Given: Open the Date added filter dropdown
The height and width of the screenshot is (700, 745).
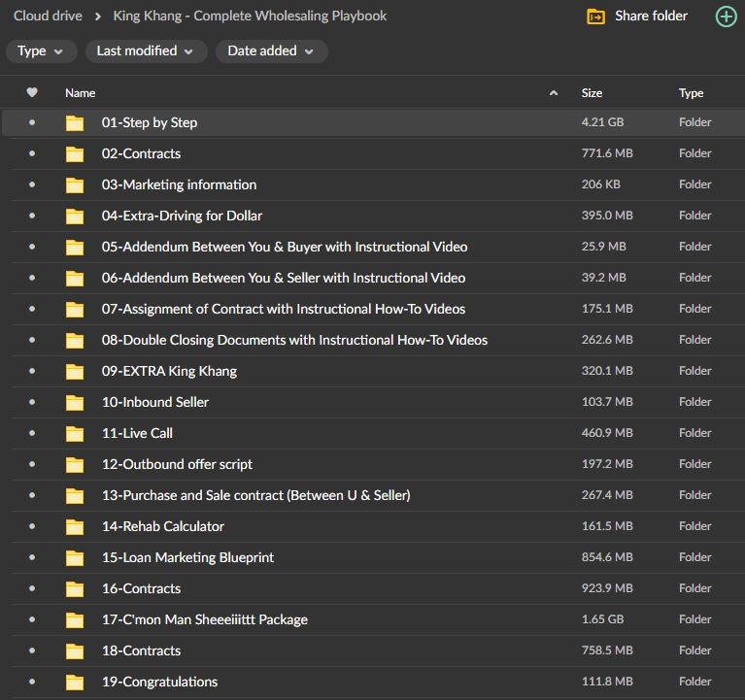Looking at the screenshot, I should 271,51.
